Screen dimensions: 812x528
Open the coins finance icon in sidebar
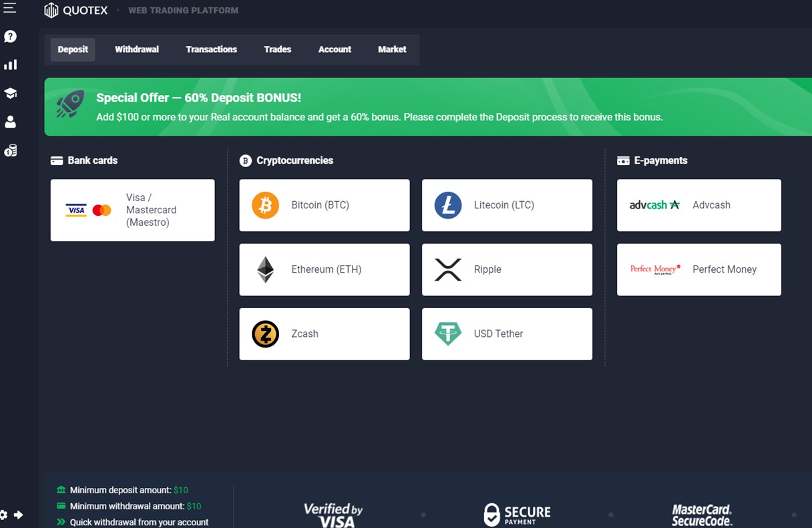10,150
